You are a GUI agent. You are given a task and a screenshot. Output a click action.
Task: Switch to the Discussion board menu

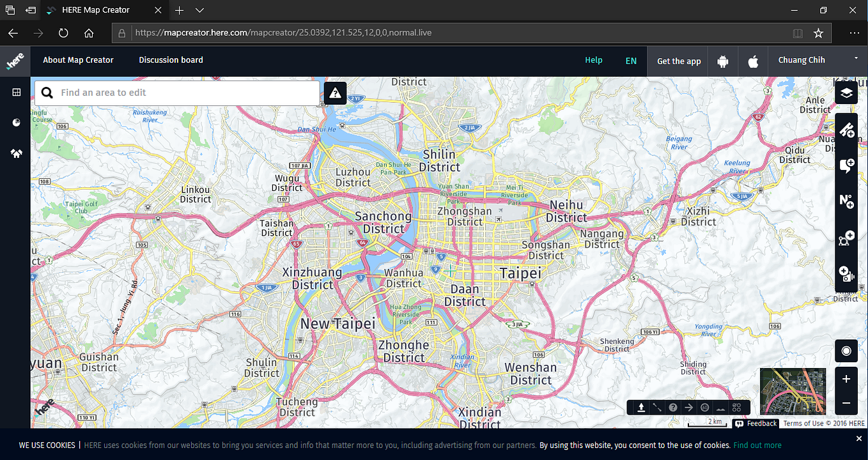click(171, 59)
